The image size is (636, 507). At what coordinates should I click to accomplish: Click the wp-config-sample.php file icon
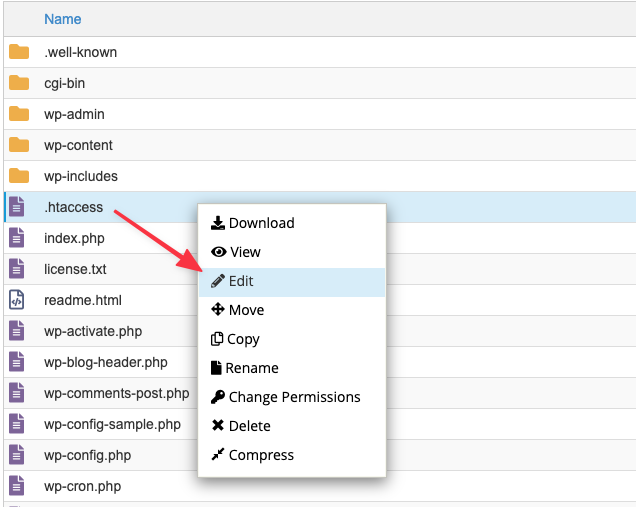(17, 424)
